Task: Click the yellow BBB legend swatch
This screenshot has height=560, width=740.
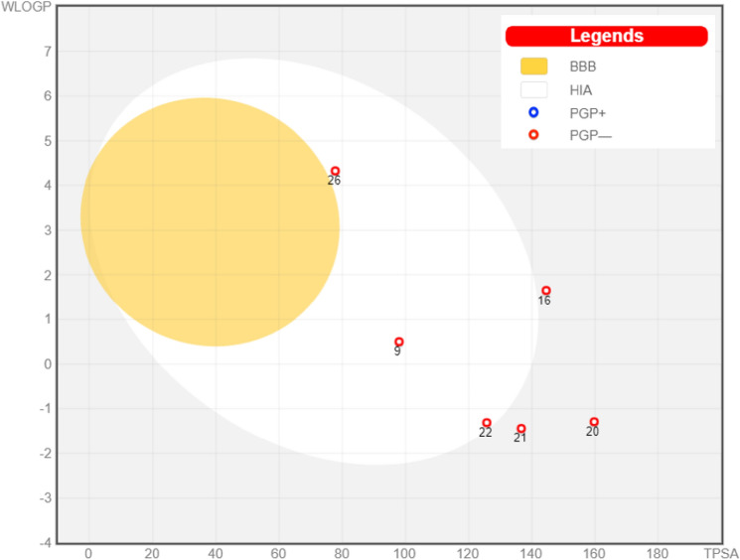Action: pyautogui.click(x=533, y=67)
